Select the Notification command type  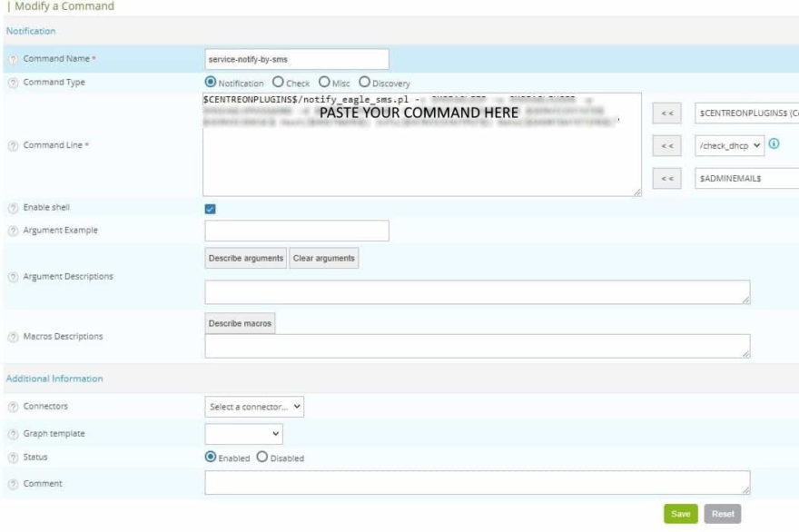coord(211,82)
